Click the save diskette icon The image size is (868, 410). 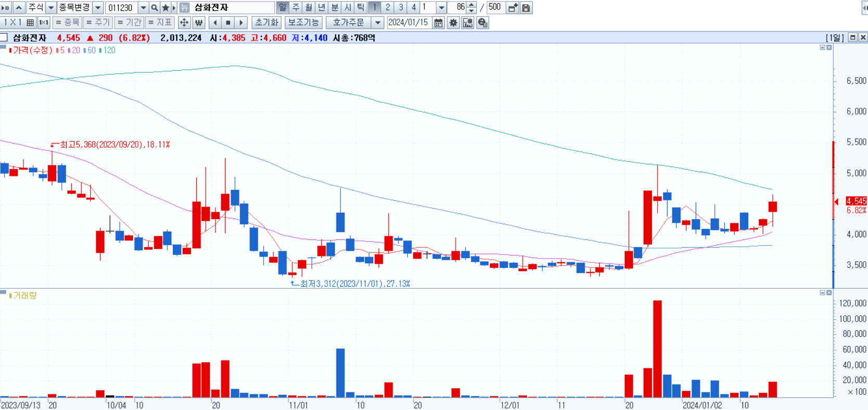526,8
